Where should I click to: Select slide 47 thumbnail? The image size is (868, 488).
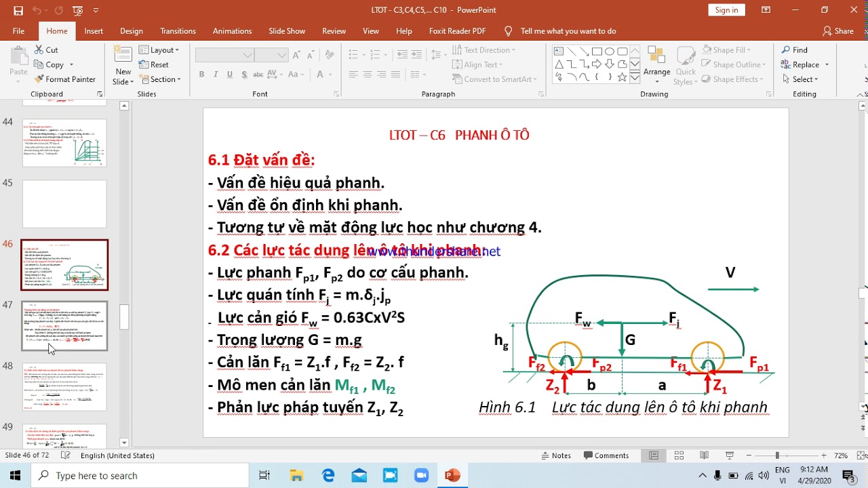point(64,326)
